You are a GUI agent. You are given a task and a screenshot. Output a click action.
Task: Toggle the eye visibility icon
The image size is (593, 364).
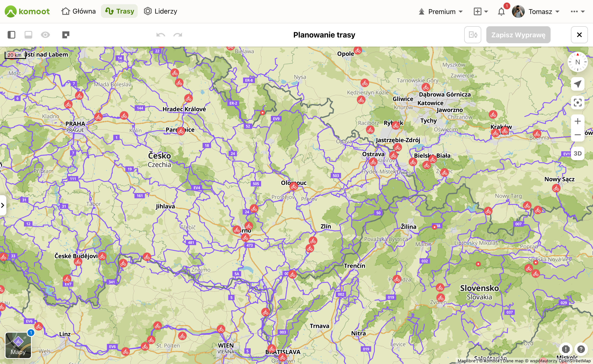pyautogui.click(x=45, y=35)
